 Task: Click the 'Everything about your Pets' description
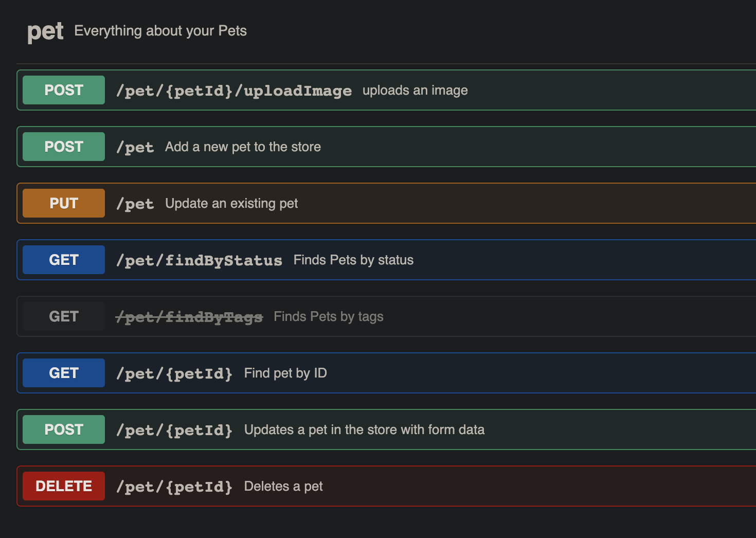click(x=160, y=31)
